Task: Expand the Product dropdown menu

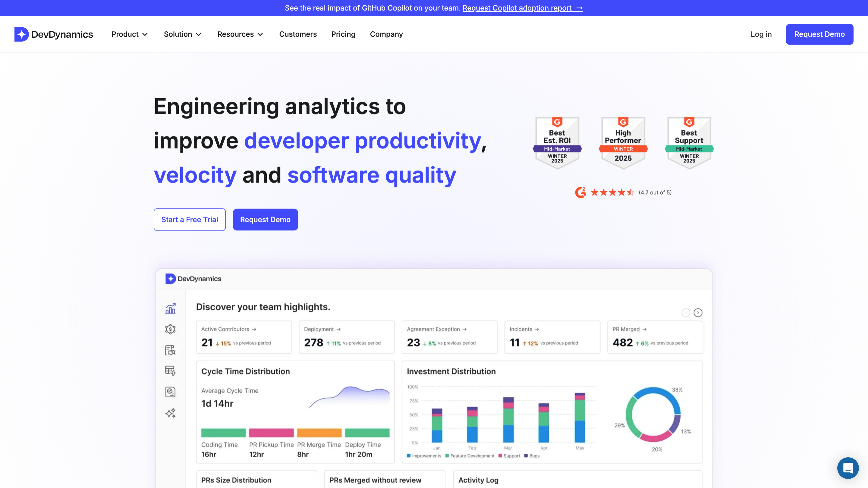Action: 130,34
